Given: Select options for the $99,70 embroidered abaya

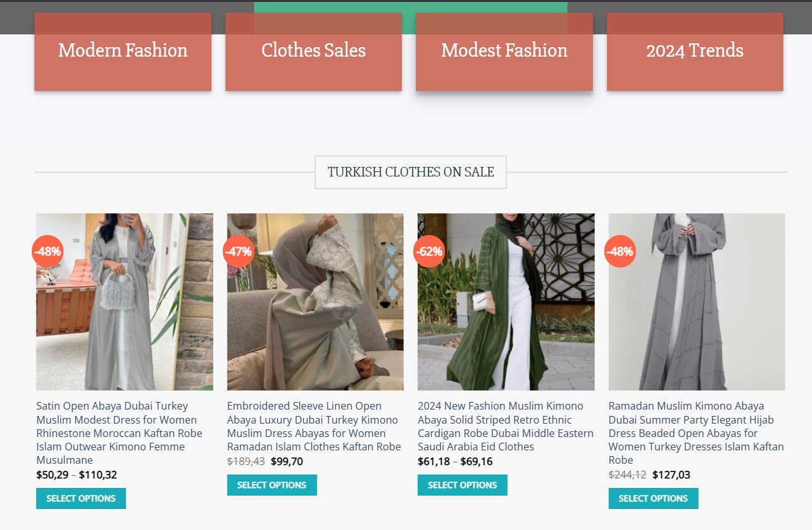Looking at the screenshot, I should pos(272,485).
